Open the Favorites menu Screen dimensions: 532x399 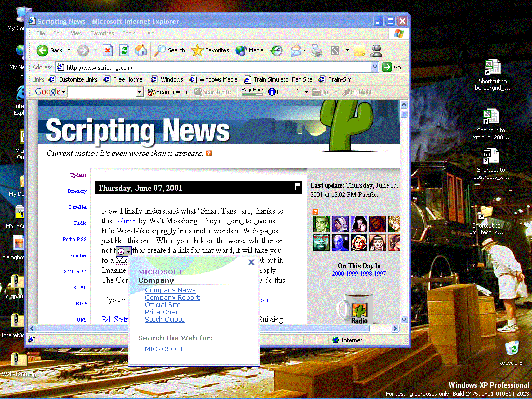pyautogui.click(x=102, y=33)
